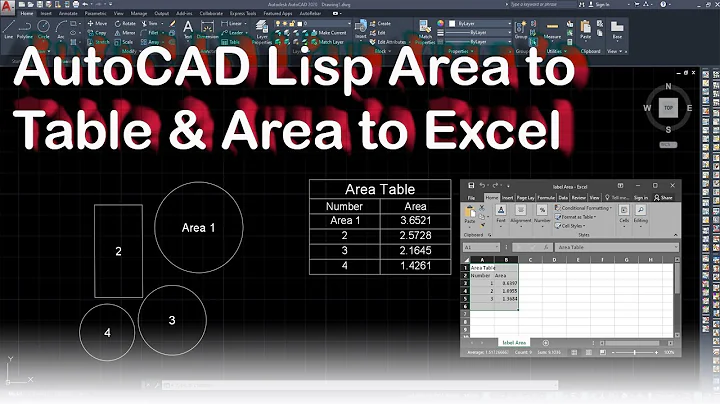Click the Excel formula bar
The image size is (720, 404).
point(616,247)
